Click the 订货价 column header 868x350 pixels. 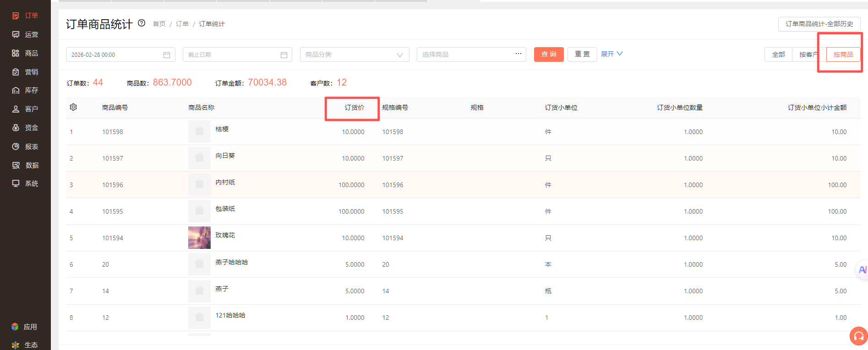355,108
